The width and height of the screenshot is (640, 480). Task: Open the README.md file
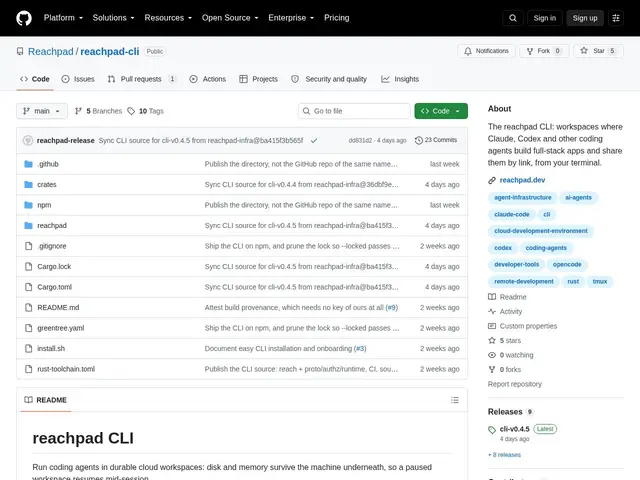[58, 307]
